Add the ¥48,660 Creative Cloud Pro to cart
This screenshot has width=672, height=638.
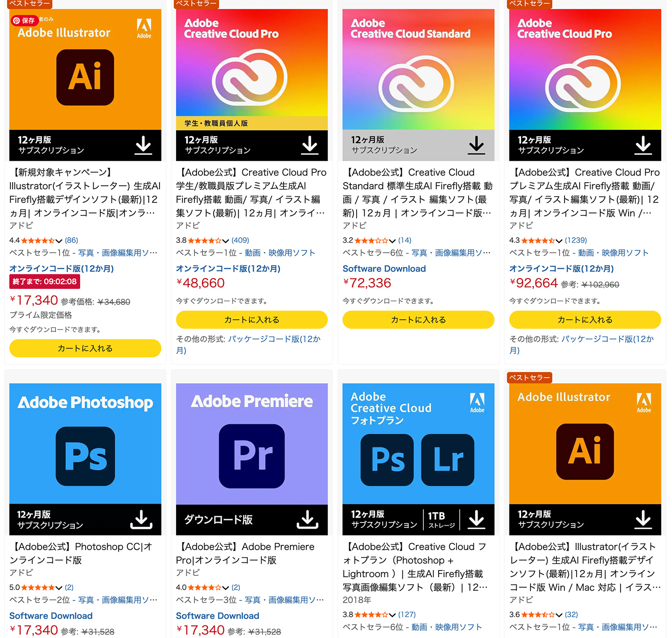(252, 320)
